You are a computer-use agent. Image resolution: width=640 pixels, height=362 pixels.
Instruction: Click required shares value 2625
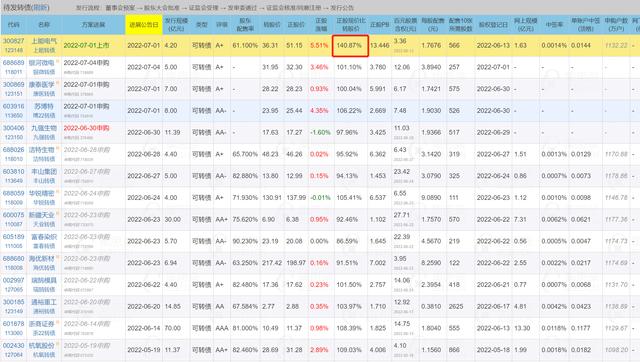(x=456, y=306)
